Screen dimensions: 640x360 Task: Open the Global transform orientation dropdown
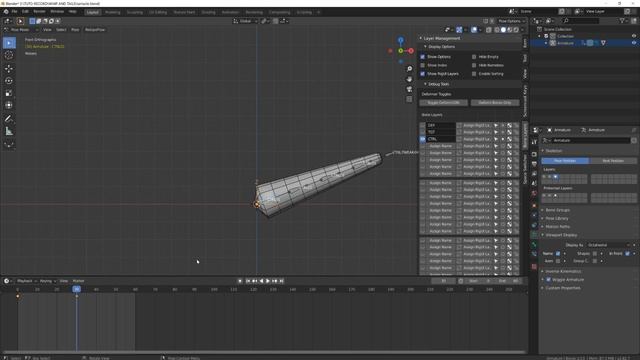(x=245, y=21)
